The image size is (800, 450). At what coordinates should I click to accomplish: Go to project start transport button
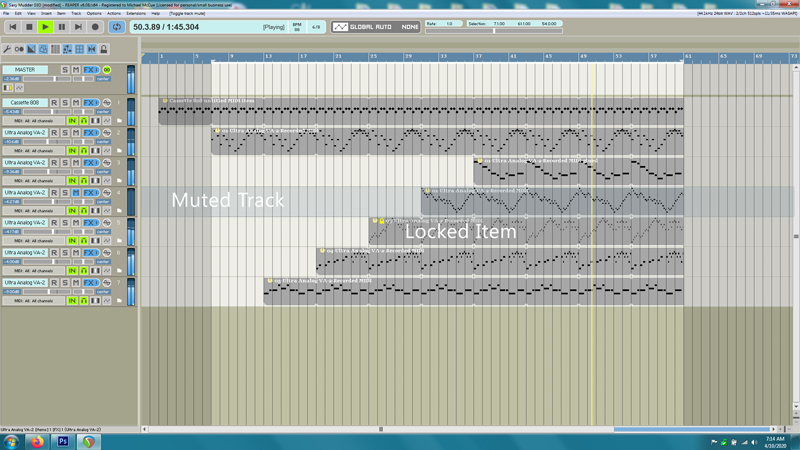click(x=13, y=27)
